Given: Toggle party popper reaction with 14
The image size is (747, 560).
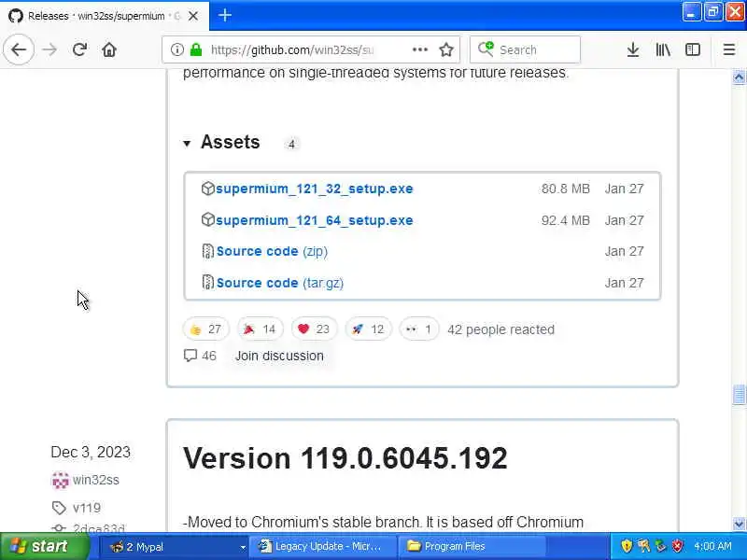Looking at the screenshot, I should coord(261,329).
